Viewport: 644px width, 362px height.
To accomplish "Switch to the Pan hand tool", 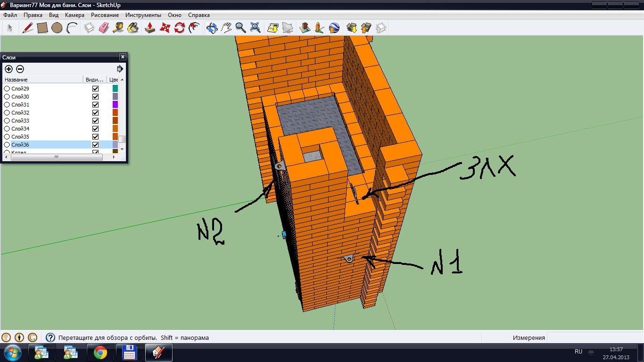I will point(226,28).
